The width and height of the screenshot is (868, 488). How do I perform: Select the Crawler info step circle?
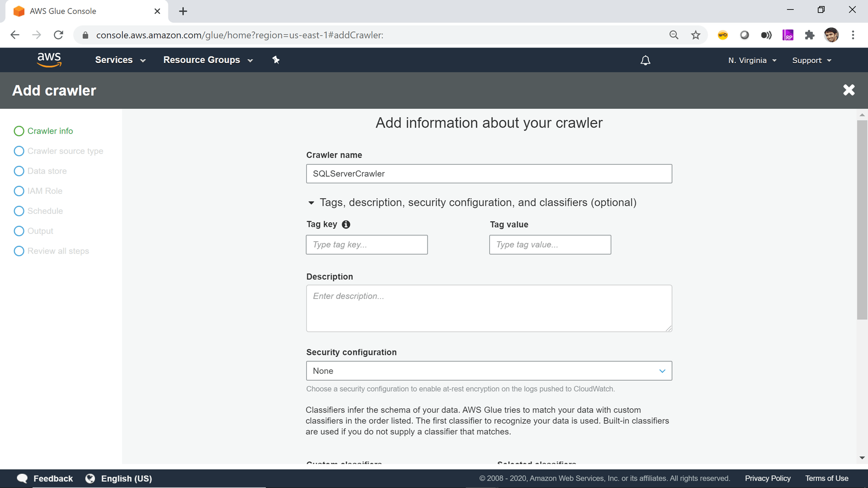19,131
